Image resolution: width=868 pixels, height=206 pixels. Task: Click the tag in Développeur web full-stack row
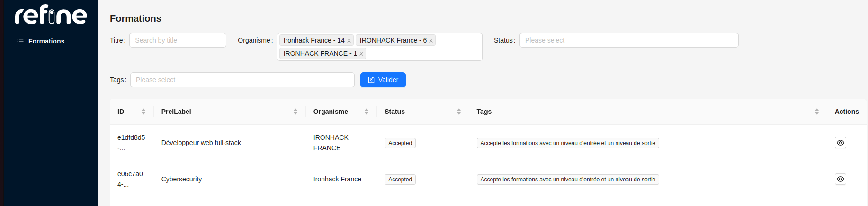[x=568, y=143]
